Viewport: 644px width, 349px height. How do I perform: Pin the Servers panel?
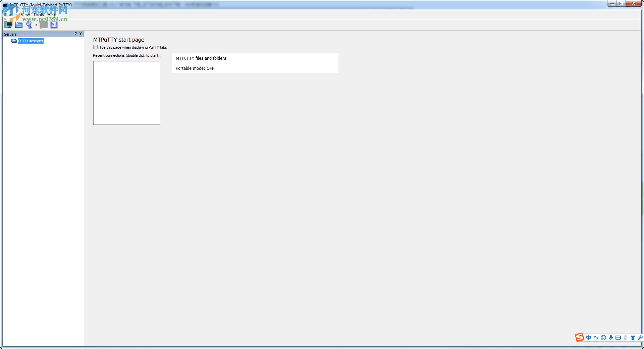click(75, 34)
